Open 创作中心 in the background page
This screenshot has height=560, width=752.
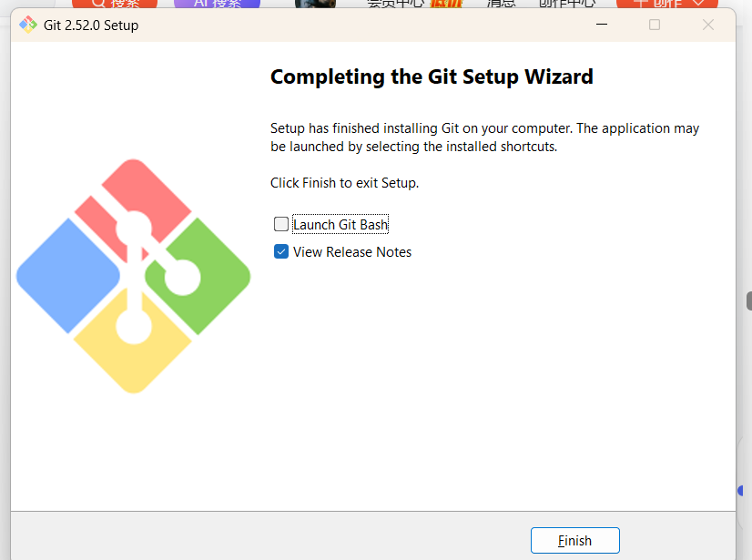tap(567, 4)
